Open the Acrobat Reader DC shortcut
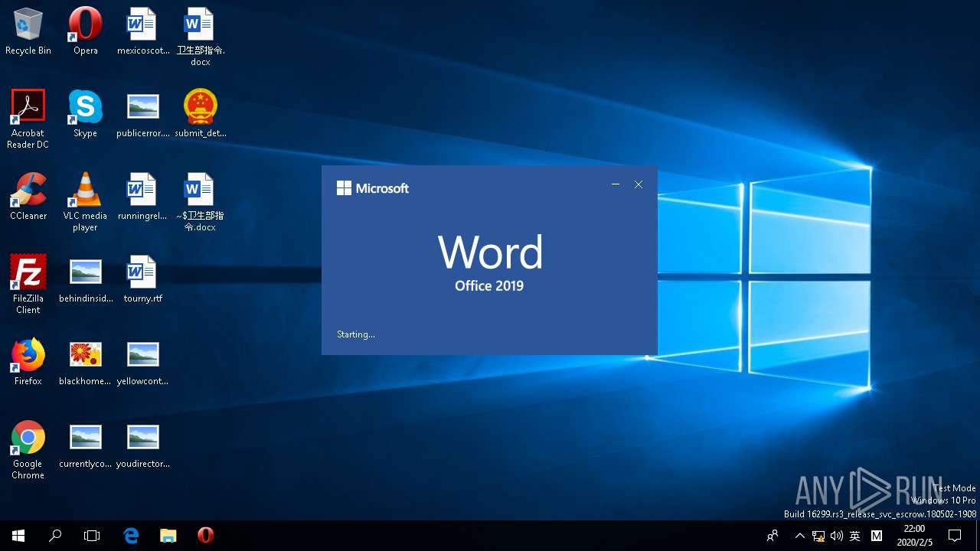980x551 pixels. [x=28, y=119]
